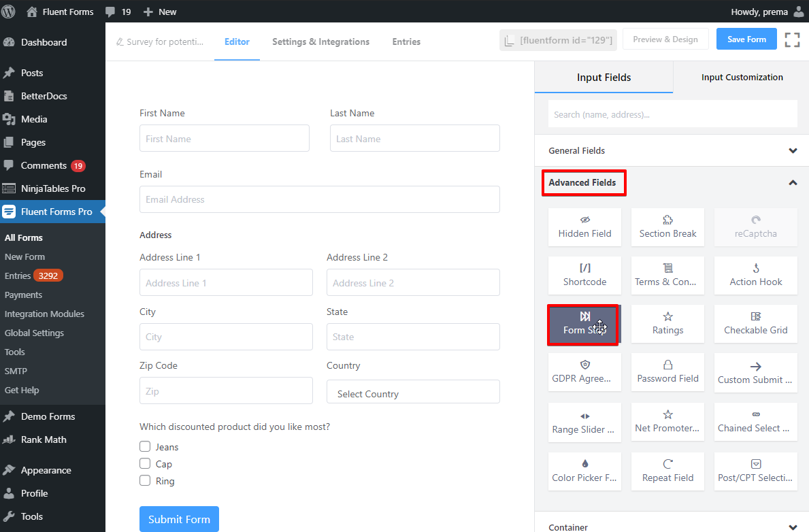
Task: Insert the Chained Select field
Action: tap(755, 422)
